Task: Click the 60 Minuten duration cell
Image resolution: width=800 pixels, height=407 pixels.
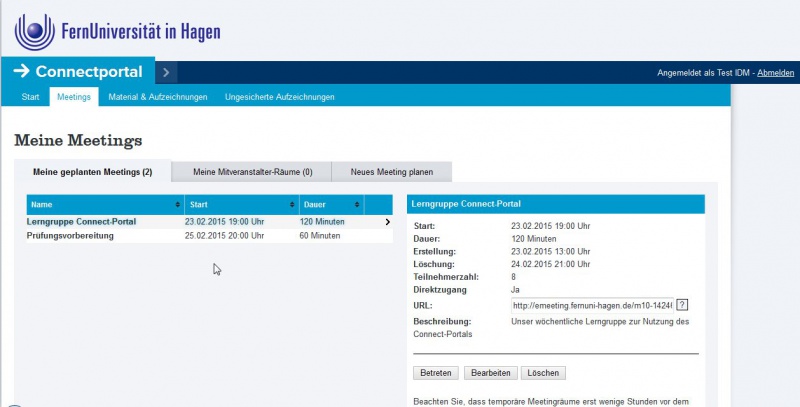Action: [x=320, y=236]
